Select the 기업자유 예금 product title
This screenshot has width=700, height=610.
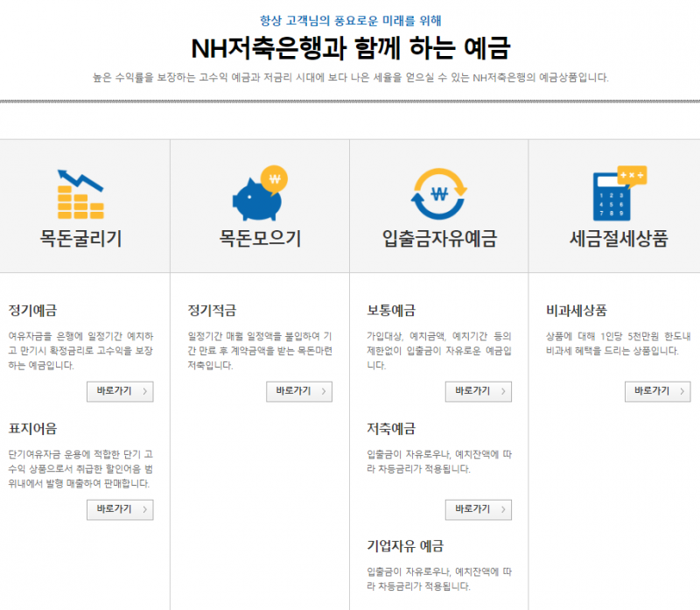coord(405,546)
